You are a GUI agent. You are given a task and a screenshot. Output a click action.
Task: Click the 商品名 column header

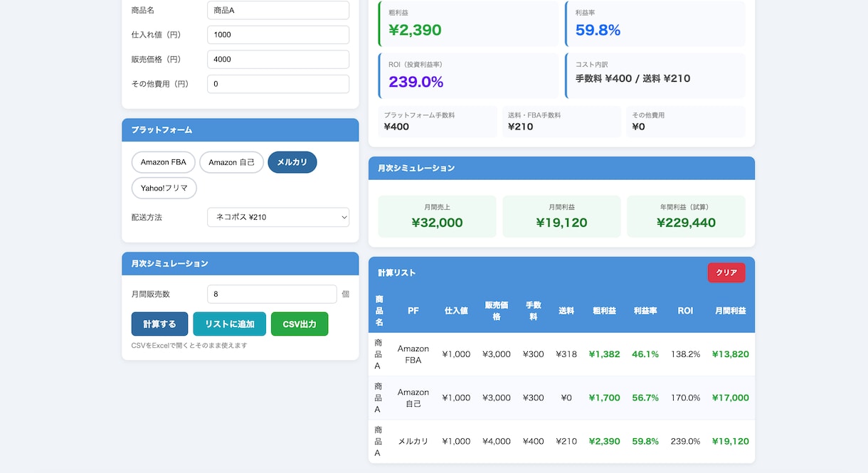pyautogui.click(x=379, y=311)
